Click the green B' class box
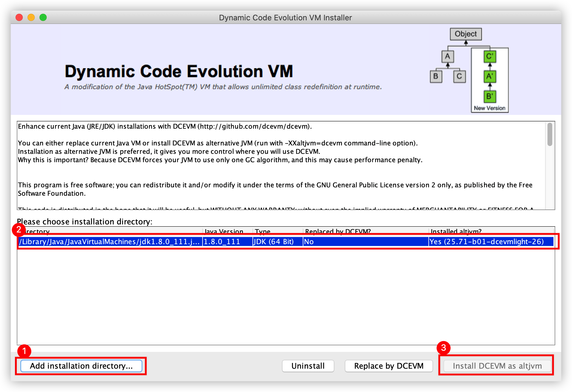572x392 pixels. [x=490, y=96]
